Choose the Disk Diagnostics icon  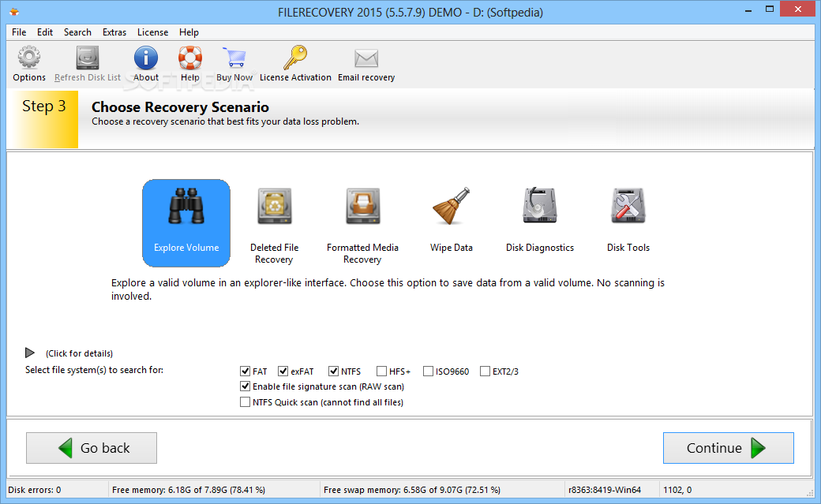[x=540, y=206]
